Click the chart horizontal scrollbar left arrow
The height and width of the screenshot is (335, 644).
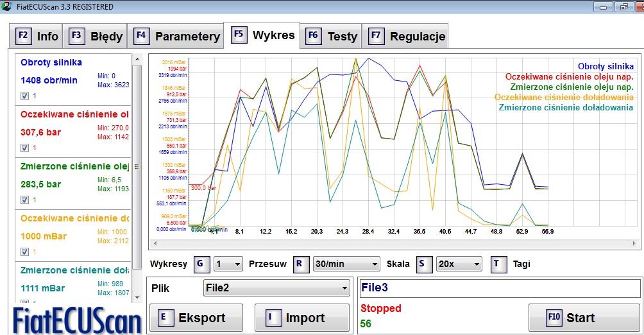(155, 243)
